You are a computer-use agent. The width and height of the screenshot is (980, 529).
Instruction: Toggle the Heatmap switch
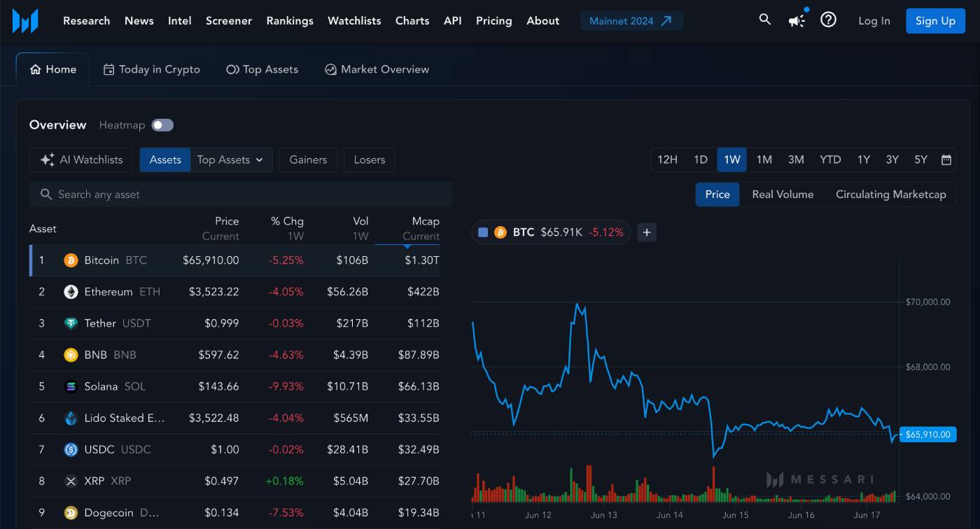coord(162,125)
